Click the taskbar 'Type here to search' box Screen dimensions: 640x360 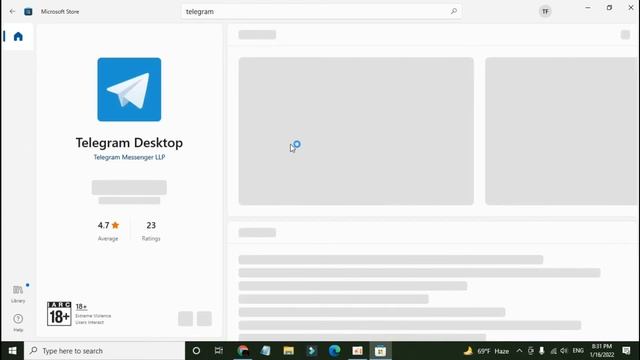104,351
